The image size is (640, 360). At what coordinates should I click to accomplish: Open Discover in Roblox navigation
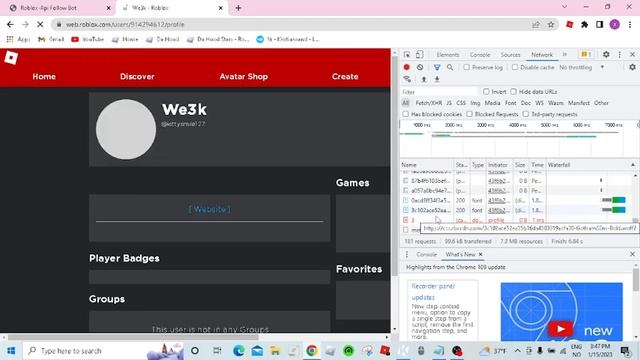[x=137, y=77]
